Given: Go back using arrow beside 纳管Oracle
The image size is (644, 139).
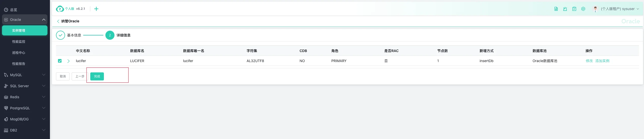Looking at the screenshot, I should [x=58, y=21].
